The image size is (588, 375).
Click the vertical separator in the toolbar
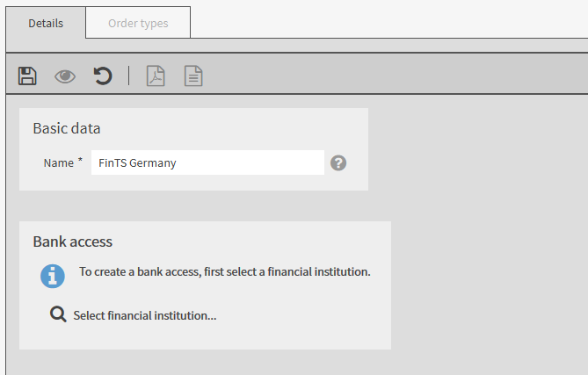(129, 76)
